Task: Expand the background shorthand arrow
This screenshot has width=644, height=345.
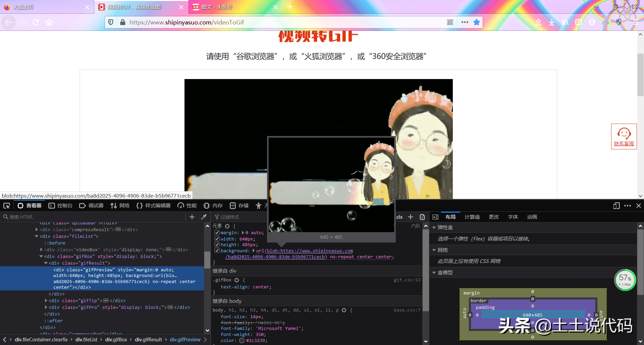Action: pyautogui.click(x=254, y=251)
